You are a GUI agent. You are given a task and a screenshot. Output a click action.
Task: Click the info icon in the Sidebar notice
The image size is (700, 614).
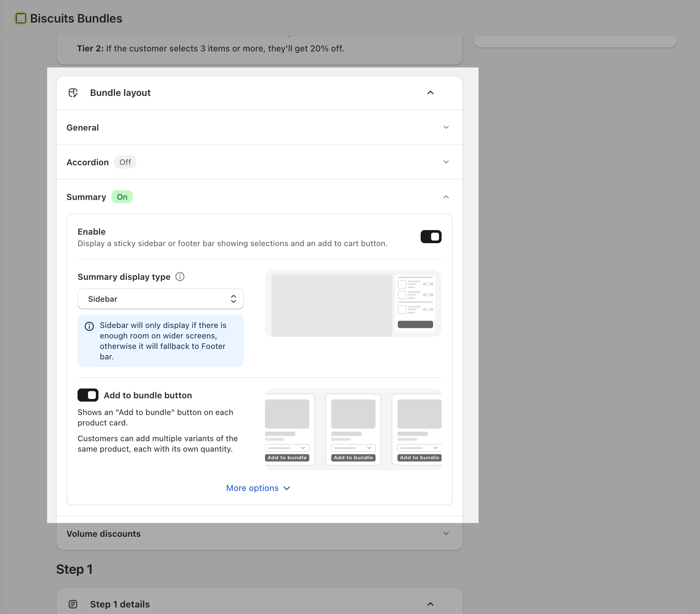click(x=89, y=326)
